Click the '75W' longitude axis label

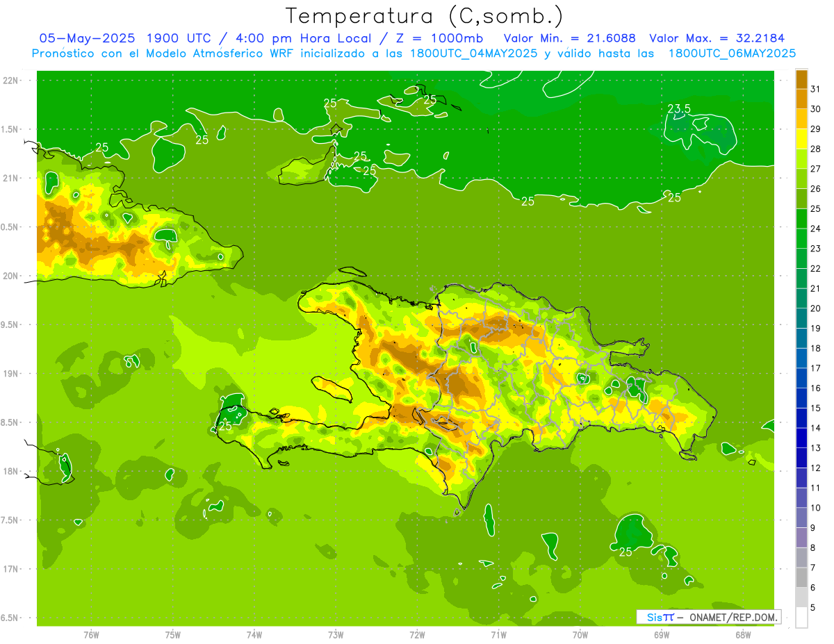[172, 635]
